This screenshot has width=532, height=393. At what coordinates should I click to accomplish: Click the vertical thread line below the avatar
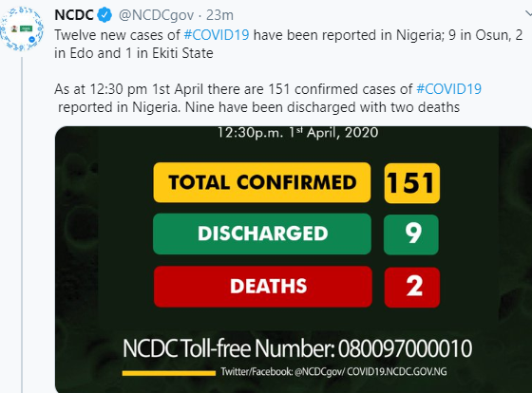23,225
